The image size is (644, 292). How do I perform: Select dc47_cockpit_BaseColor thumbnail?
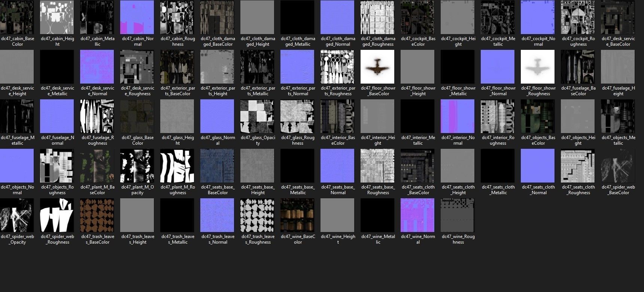418,17
